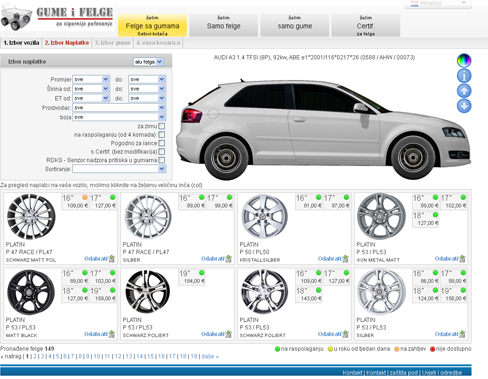Open Promjer from dropdown
Screen dimensions: 488x379
pos(91,79)
